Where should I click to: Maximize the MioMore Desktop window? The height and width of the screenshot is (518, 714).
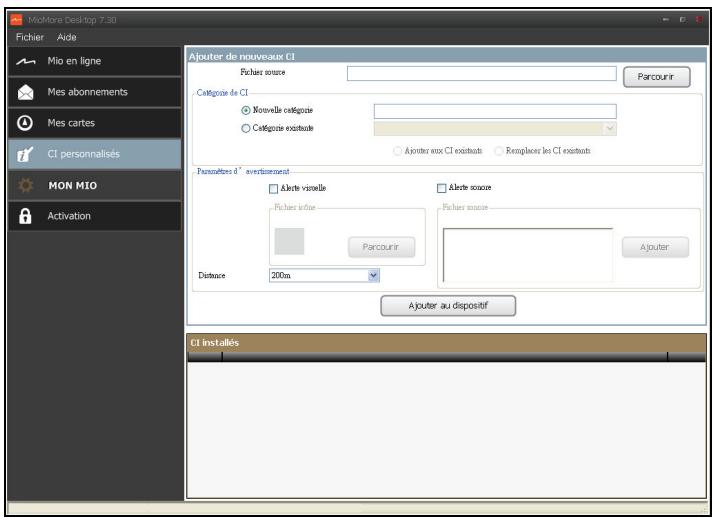click(x=682, y=20)
